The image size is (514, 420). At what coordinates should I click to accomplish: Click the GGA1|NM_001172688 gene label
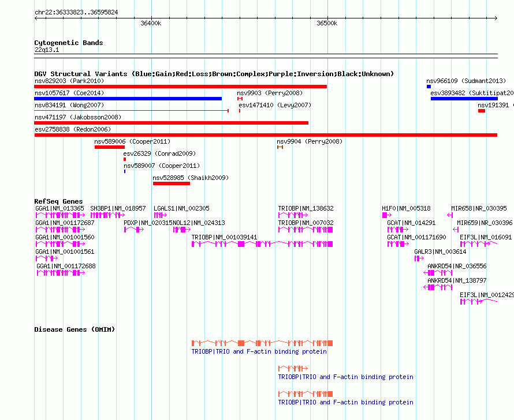pyautogui.click(x=66, y=266)
